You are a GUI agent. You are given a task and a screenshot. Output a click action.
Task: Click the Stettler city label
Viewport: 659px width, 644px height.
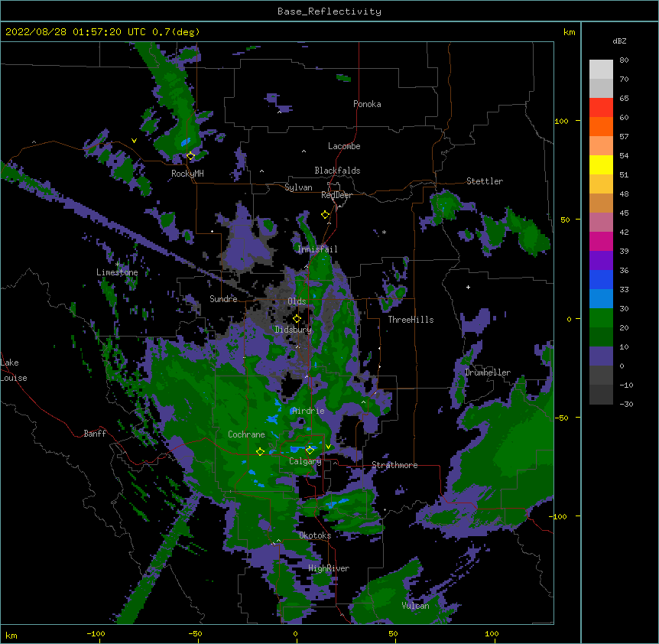[x=485, y=181]
